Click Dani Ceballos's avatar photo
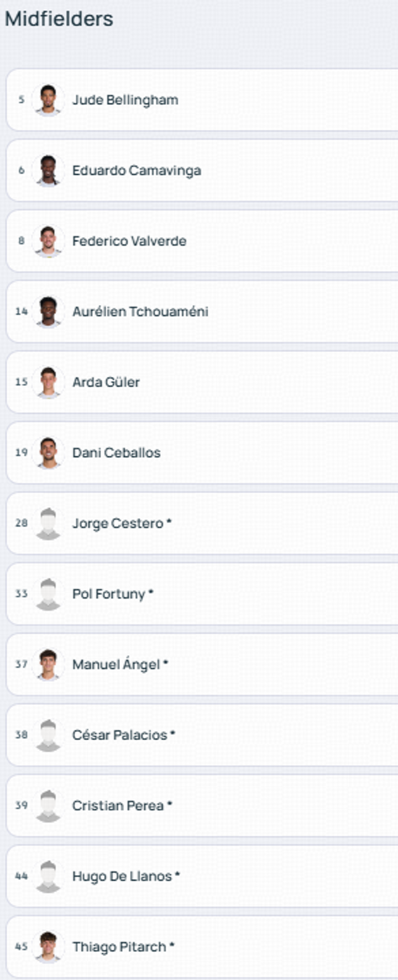The width and height of the screenshot is (398, 980). [x=48, y=453]
